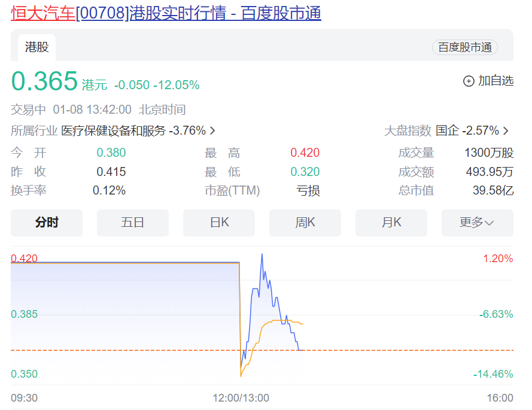Open the 恒大汽车[00708]港股实时行情 title link
532x410 pixels.
166,13
